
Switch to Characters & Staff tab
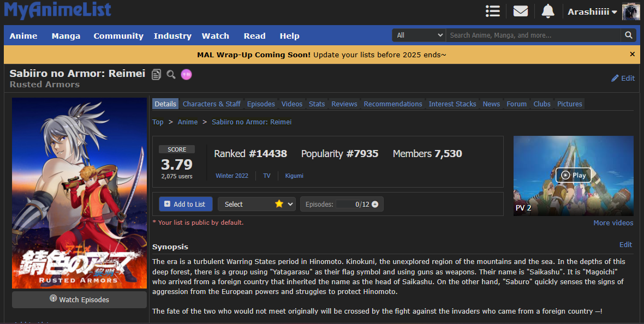click(x=212, y=104)
